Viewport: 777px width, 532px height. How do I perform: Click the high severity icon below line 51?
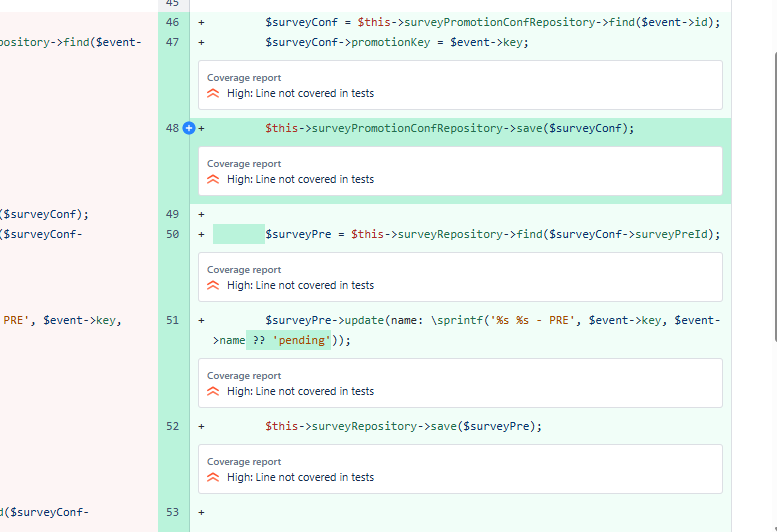(x=213, y=392)
